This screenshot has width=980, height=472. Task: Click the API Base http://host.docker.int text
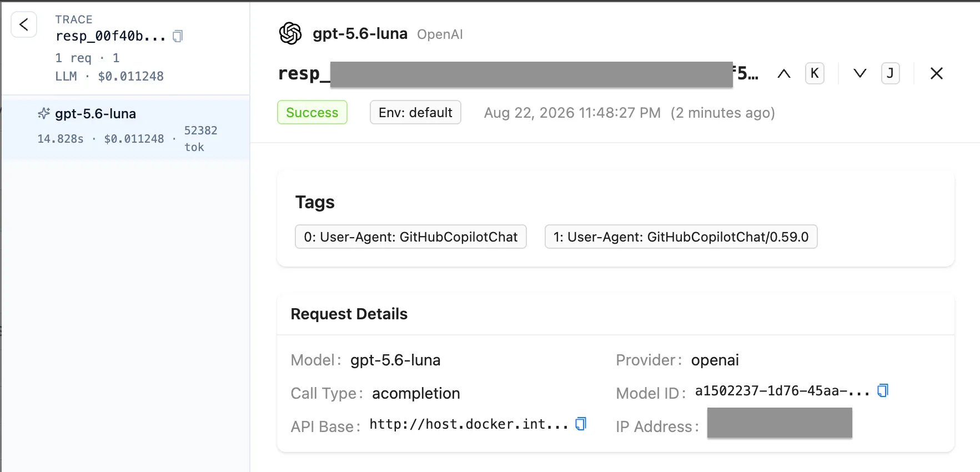[469, 424]
